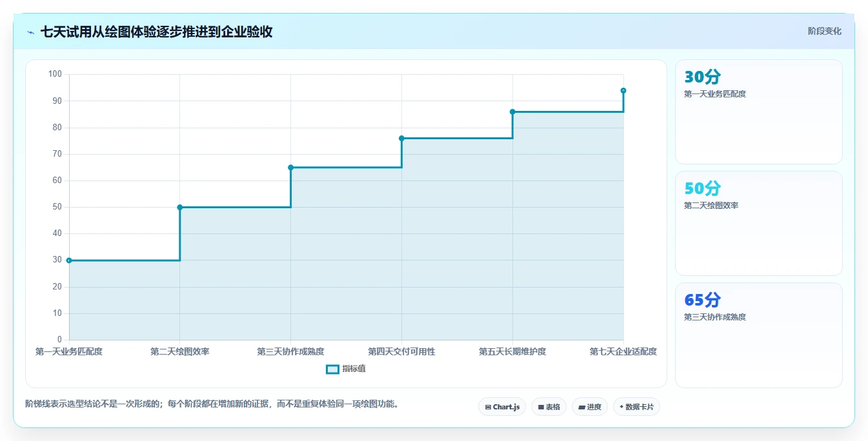Click x-axis label 第三天协作成熟度
The height and width of the screenshot is (441, 868).
290,351
